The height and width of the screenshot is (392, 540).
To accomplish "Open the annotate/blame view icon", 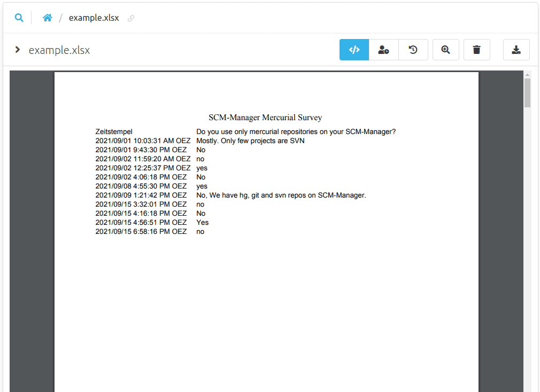I will (383, 49).
